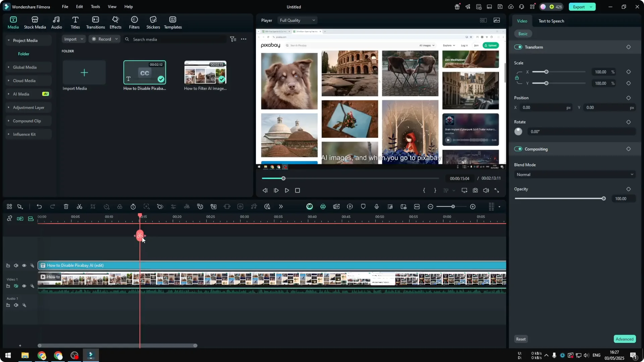Open Advanced compositing settings
Screen dimensions: 644x362
coord(624,339)
